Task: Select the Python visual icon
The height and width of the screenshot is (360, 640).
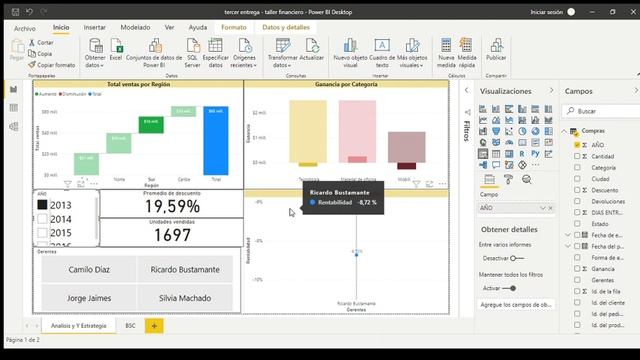Action: click(535, 154)
